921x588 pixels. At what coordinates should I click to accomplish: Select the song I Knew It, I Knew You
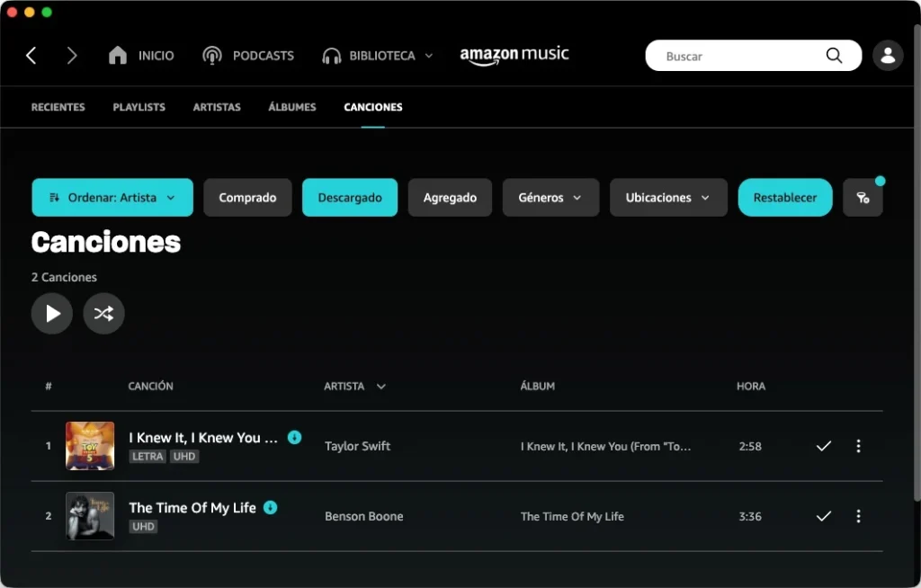[x=203, y=438]
